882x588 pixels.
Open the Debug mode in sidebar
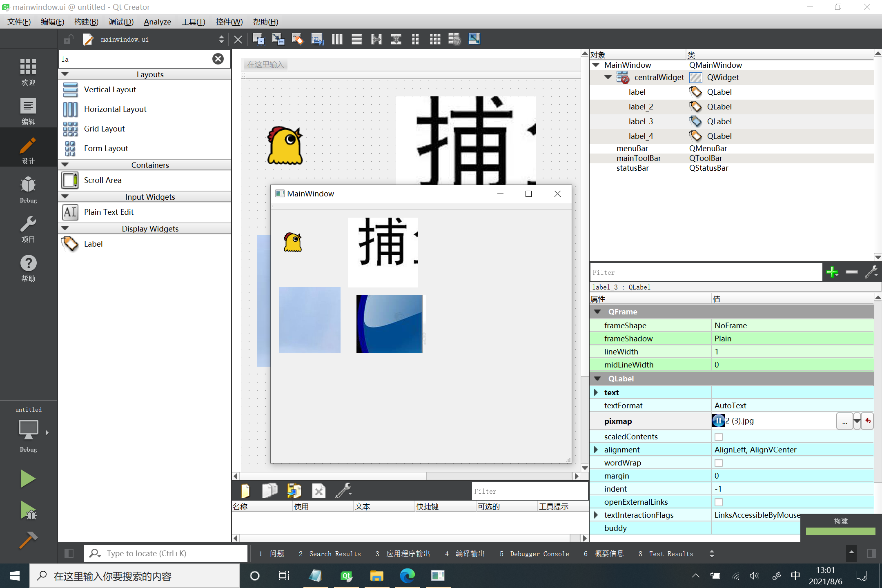(28, 189)
